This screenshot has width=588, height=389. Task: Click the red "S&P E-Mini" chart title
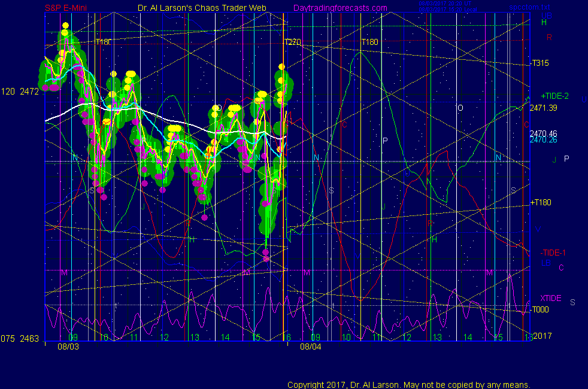(x=66, y=8)
